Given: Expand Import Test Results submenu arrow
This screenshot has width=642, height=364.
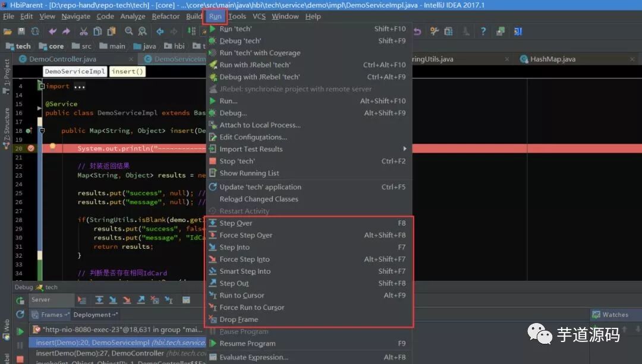Looking at the screenshot, I should (405, 149).
